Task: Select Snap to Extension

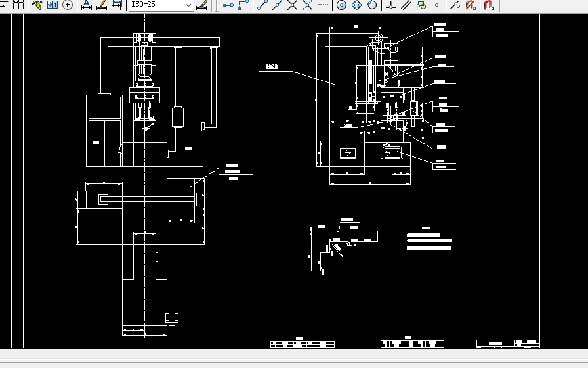Action: pos(322,5)
